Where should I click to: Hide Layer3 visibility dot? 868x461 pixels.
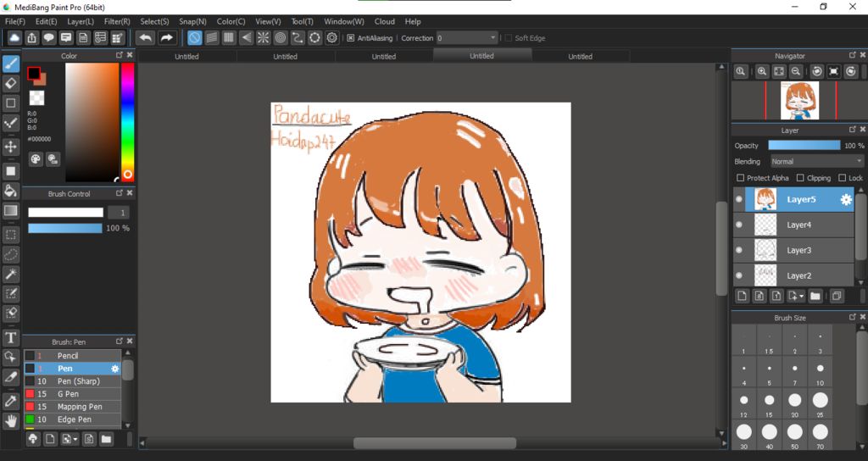(x=739, y=250)
